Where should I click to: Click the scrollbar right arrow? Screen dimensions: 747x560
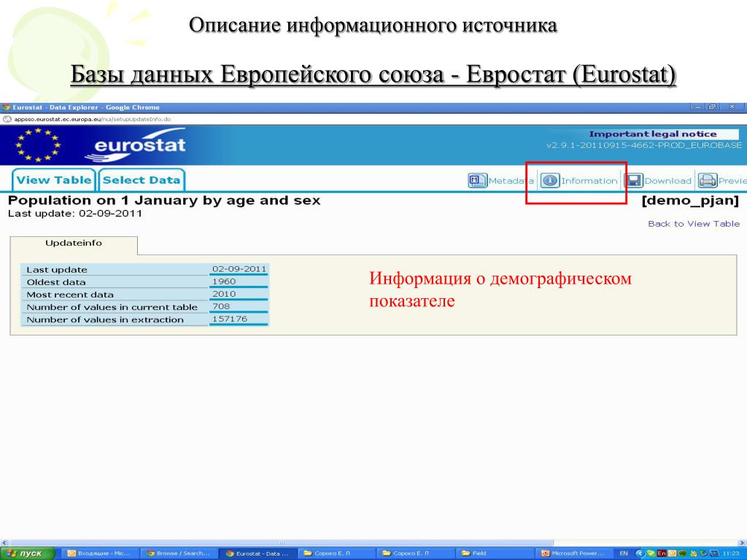click(x=742, y=542)
